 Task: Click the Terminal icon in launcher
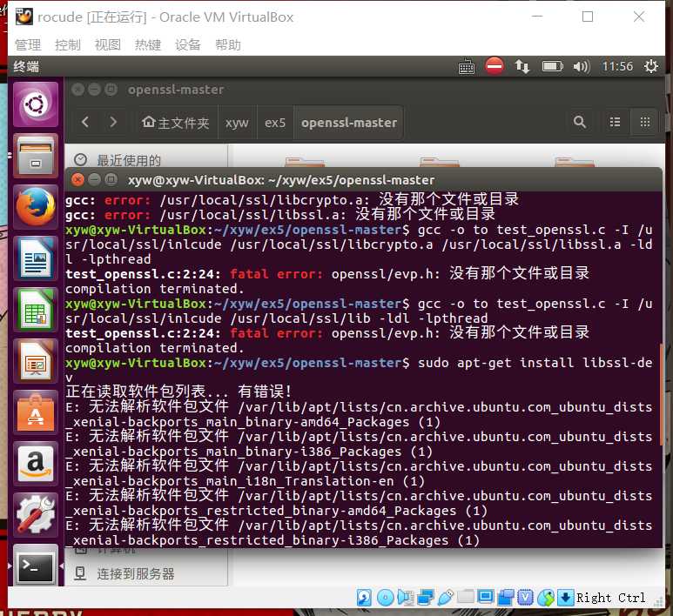coord(36,566)
